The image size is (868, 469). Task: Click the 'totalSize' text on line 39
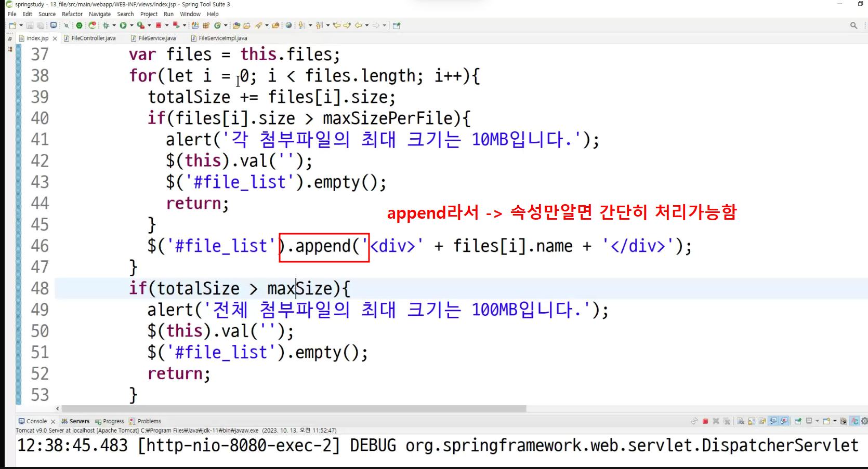(189, 97)
